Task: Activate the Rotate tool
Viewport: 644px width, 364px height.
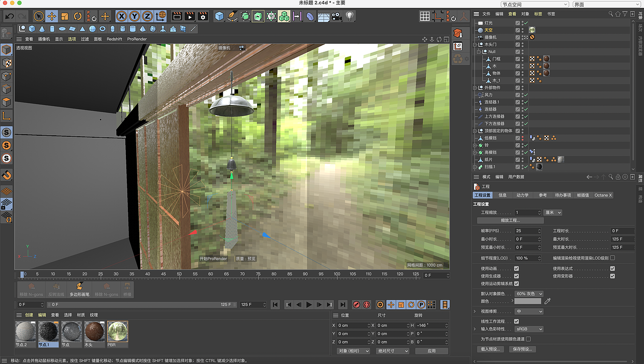Action: [77, 17]
